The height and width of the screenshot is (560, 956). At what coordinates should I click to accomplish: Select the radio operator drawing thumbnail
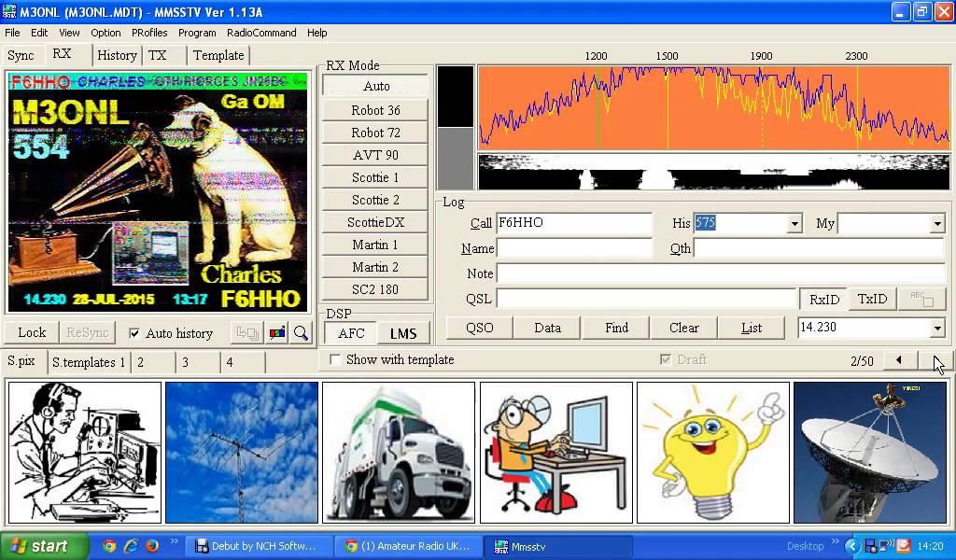point(85,452)
